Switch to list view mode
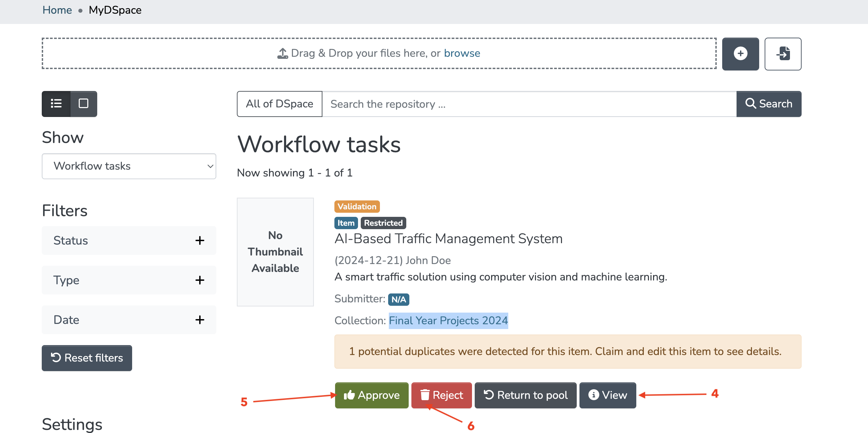Image resolution: width=868 pixels, height=433 pixels. click(56, 104)
